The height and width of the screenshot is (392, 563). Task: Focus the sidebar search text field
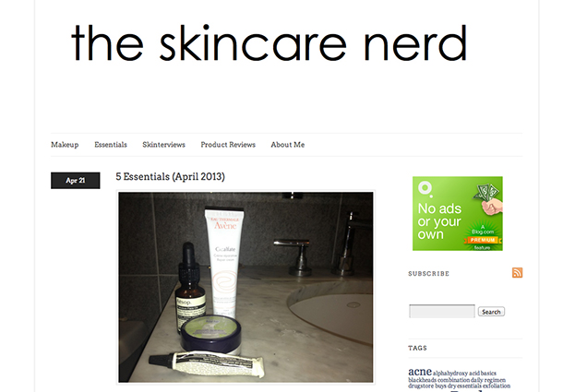[442, 311]
